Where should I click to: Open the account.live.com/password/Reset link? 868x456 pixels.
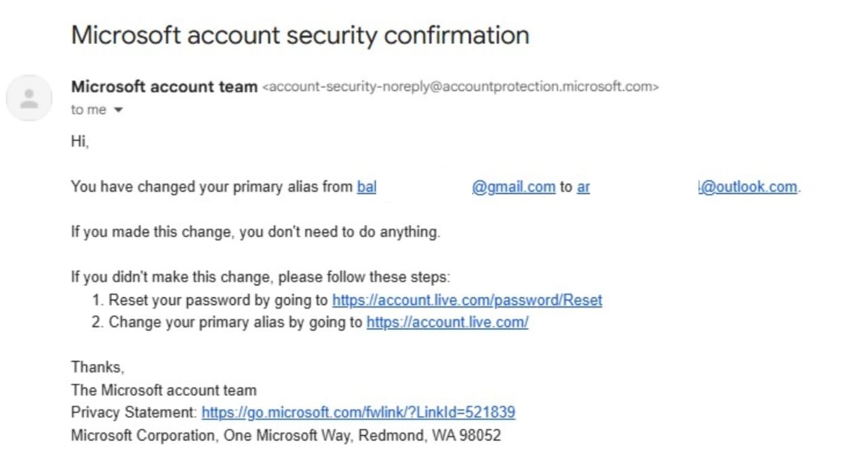[x=467, y=300]
